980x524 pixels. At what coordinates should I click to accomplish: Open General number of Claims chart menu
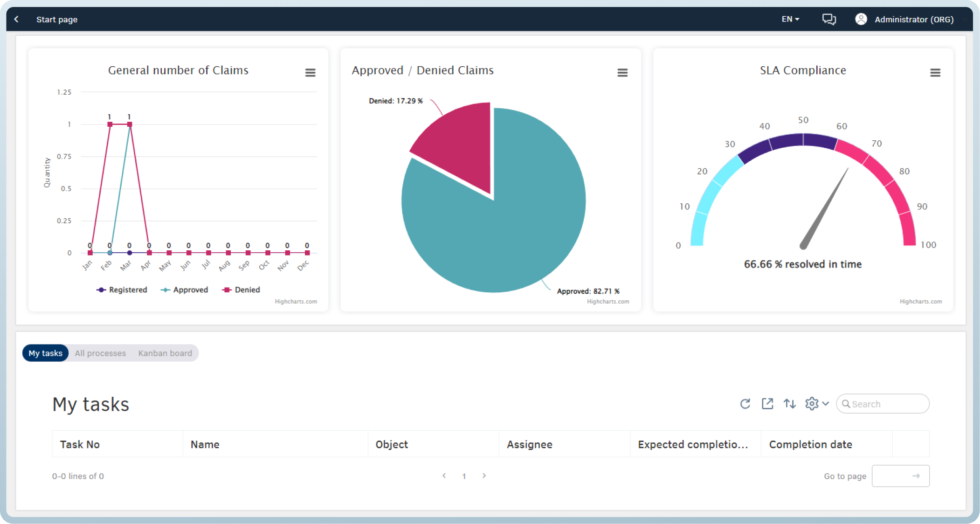click(x=311, y=73)
